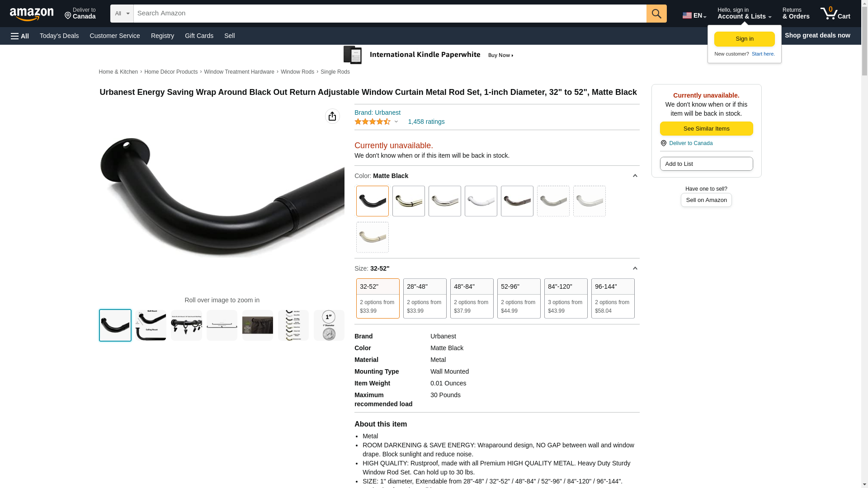The image size is (868, 488).
Task: Collapse the Color section chevron
Action: [x=635, y=176]
